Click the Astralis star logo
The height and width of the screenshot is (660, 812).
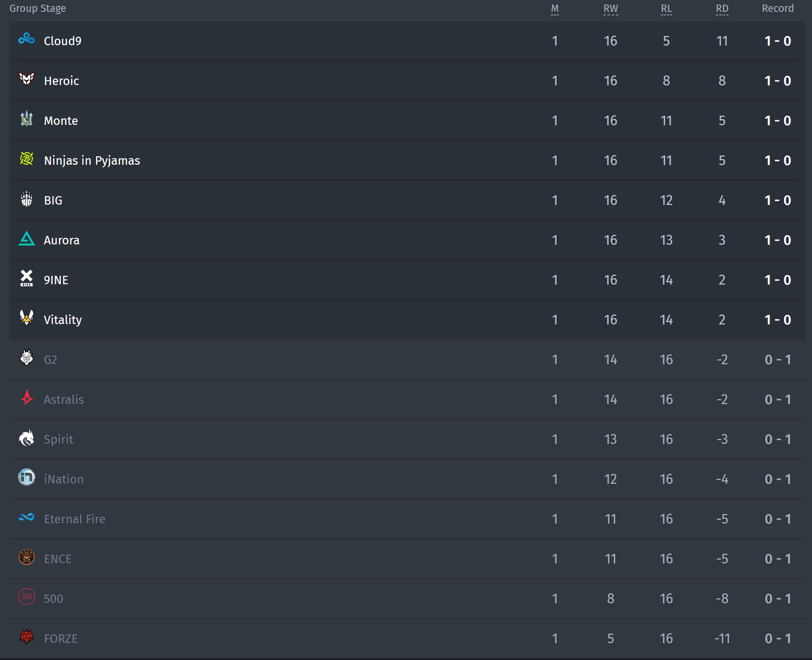[26, 397]
